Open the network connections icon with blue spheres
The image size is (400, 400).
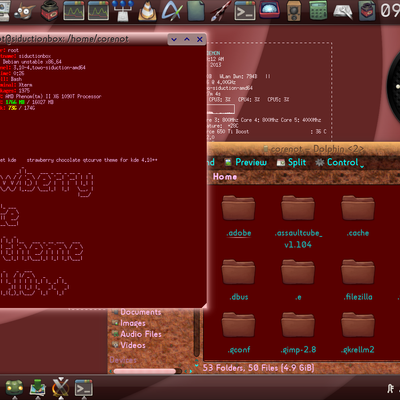122,11
